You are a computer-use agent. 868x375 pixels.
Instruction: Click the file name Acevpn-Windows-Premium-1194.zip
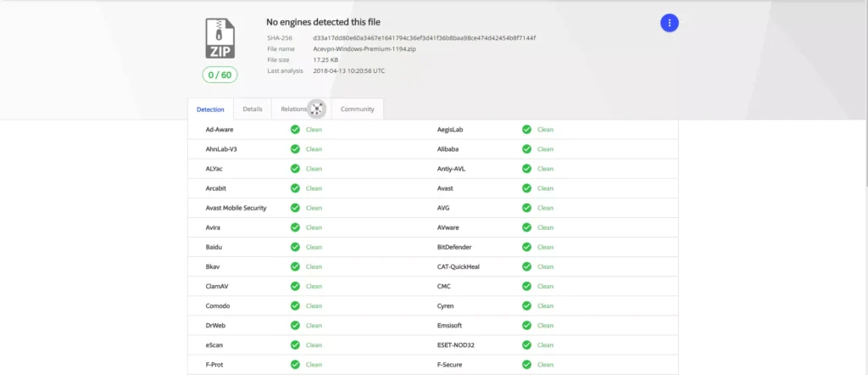(x=364, y=48)
